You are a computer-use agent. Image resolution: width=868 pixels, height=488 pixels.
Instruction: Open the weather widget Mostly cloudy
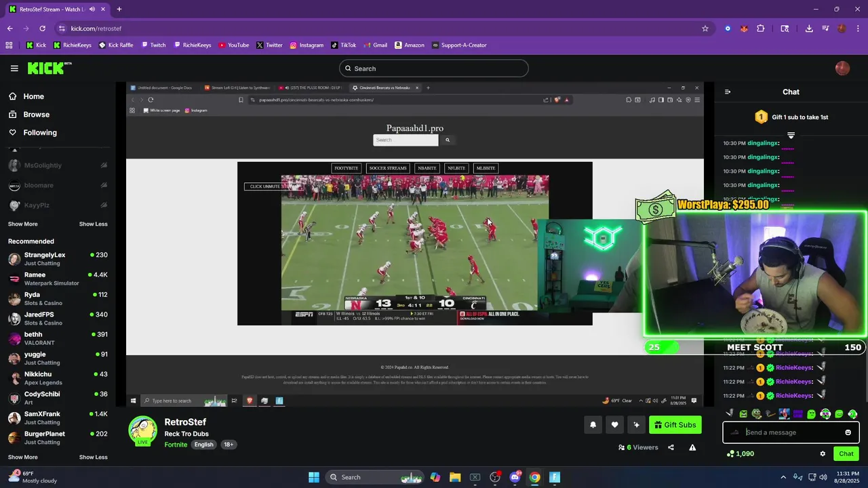(33, 477)
